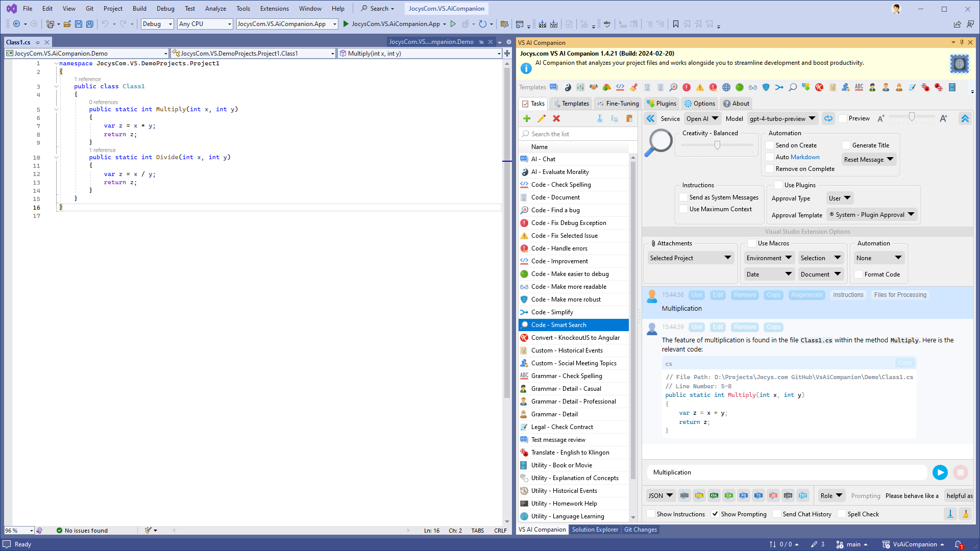Enable the Use Plugins checkbox

(x=778, y=185)
